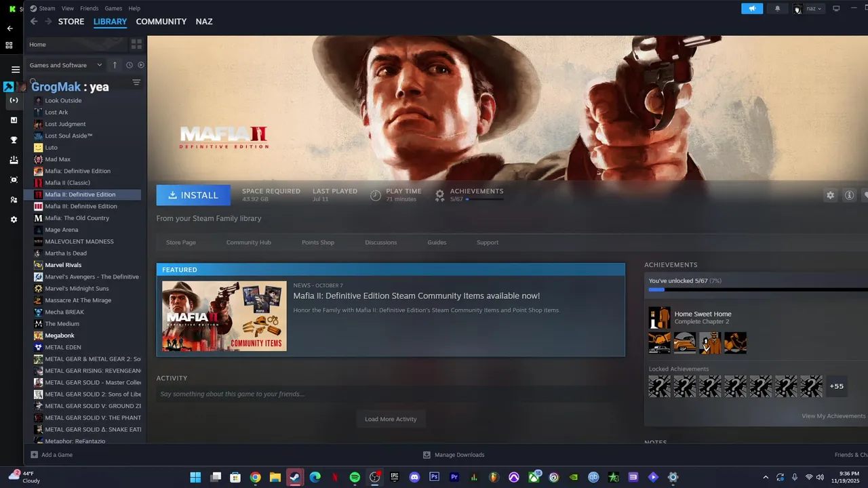The height and width of the screenshot is (488, 868).
Task: Click the INSTALL button
Action: tap(193, 195)
